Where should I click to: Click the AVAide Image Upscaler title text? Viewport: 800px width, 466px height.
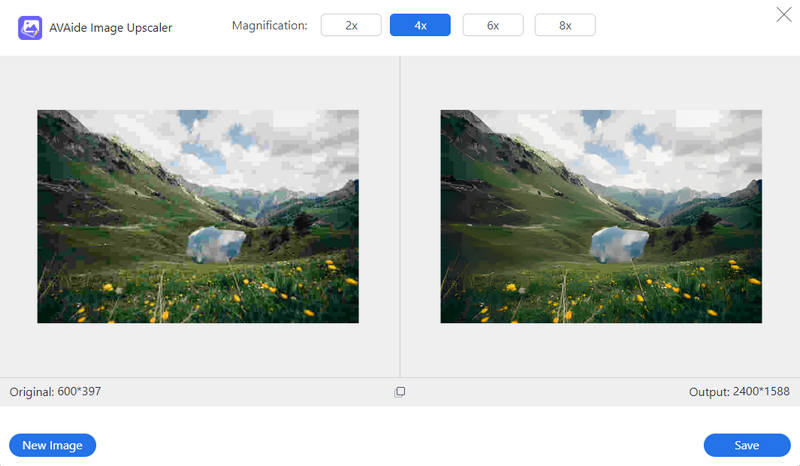click(111, 28)
